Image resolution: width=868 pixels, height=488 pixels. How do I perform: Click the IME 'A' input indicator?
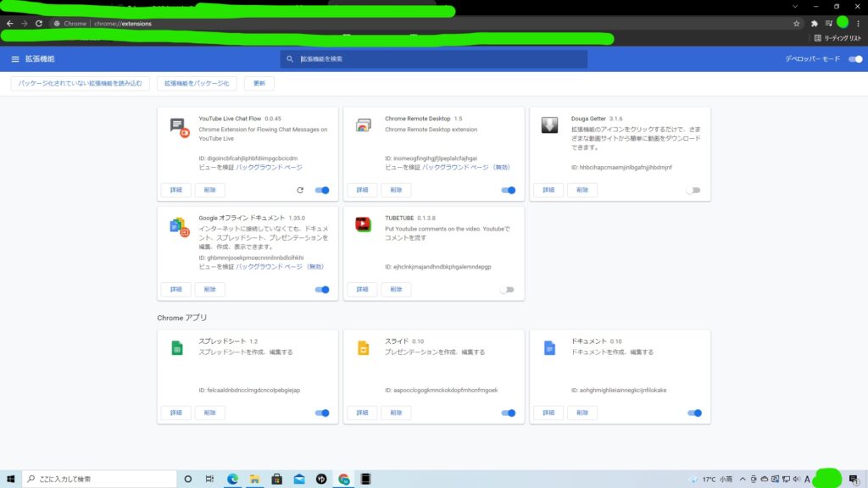point(807,480)
